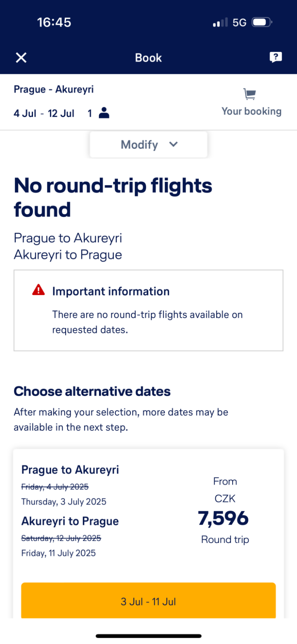Tap the battery status icon
This screenshot has width=297, height=644.
pyautogui.click(x=262, y=22)
